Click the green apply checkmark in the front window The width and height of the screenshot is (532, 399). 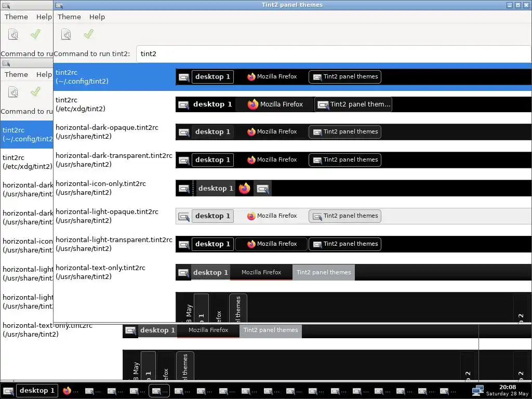point(88,34)
